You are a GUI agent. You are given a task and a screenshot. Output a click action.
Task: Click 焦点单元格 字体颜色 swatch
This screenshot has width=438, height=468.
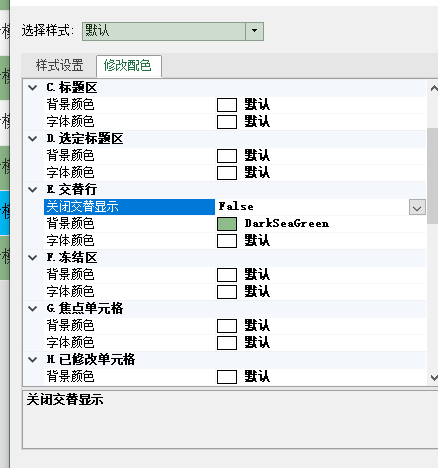227,343
